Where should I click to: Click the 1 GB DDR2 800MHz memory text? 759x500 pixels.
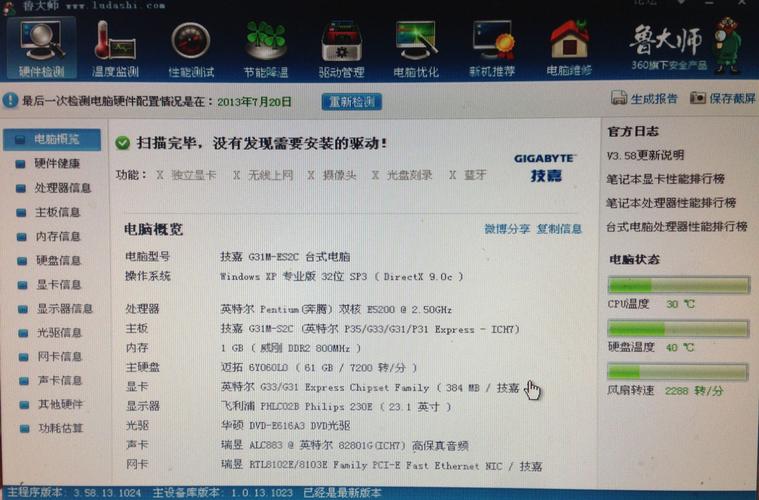pos(291,348)
